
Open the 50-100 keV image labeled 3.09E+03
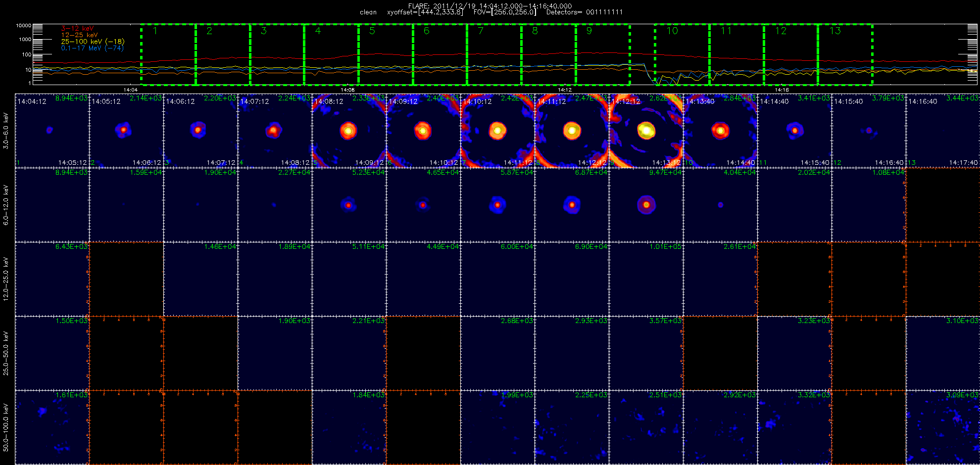[x=943, y=427]
